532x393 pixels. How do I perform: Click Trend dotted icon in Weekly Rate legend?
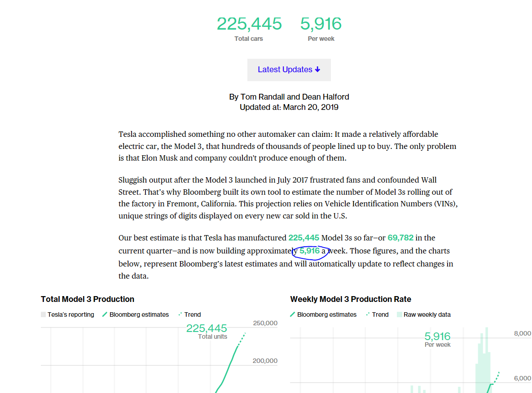pyautogui.click(x=368, y=314)
